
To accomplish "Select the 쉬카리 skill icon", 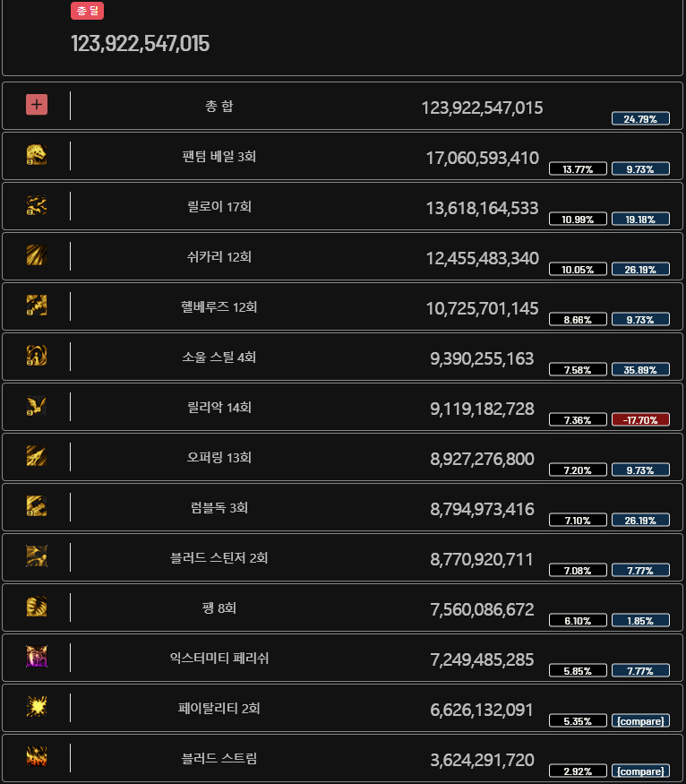I will (x=37, y=255).
